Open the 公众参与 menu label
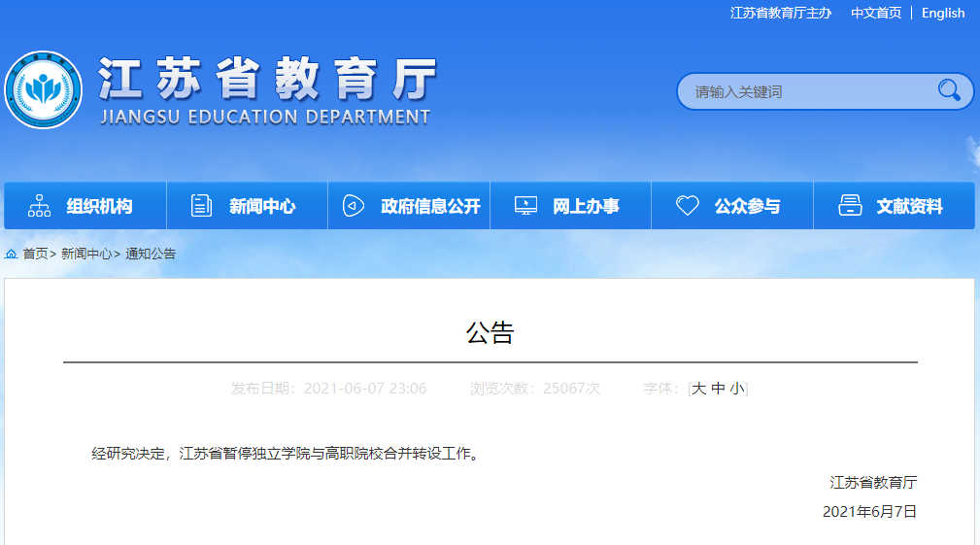The image size is (980, 545). point(748,206)
